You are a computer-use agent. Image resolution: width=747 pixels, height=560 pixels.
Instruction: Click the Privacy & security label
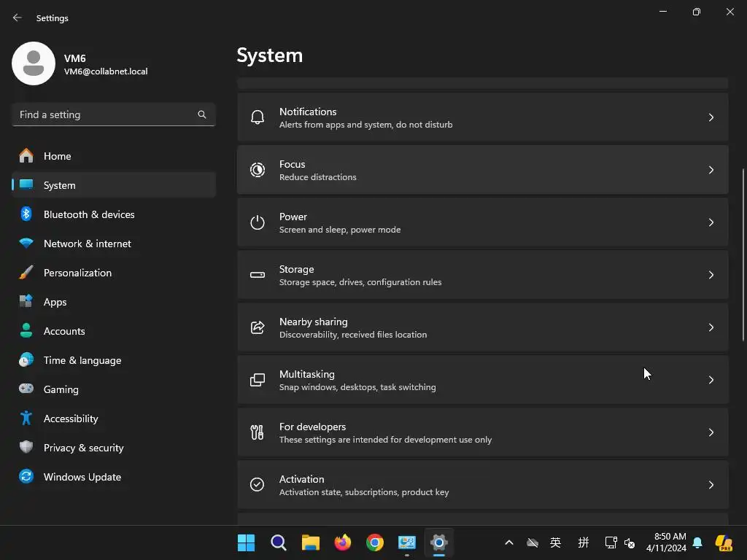click(x=83, y=448)
